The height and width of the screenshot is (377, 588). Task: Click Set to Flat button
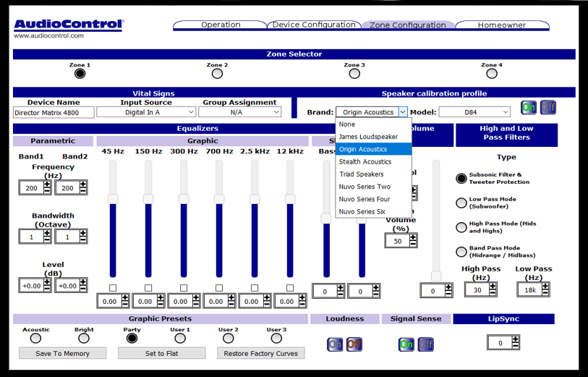[161, 353]
